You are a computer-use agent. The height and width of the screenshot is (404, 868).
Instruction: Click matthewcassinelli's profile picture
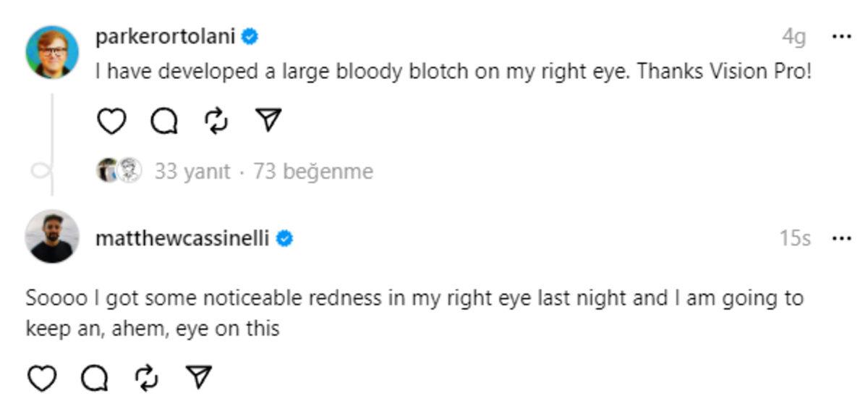coord(52,237)
